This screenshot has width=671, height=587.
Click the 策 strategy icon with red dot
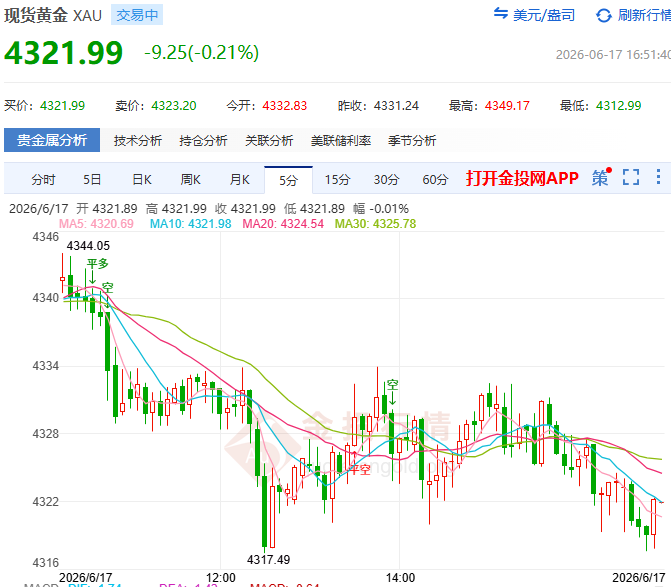[x=601, y=177]
